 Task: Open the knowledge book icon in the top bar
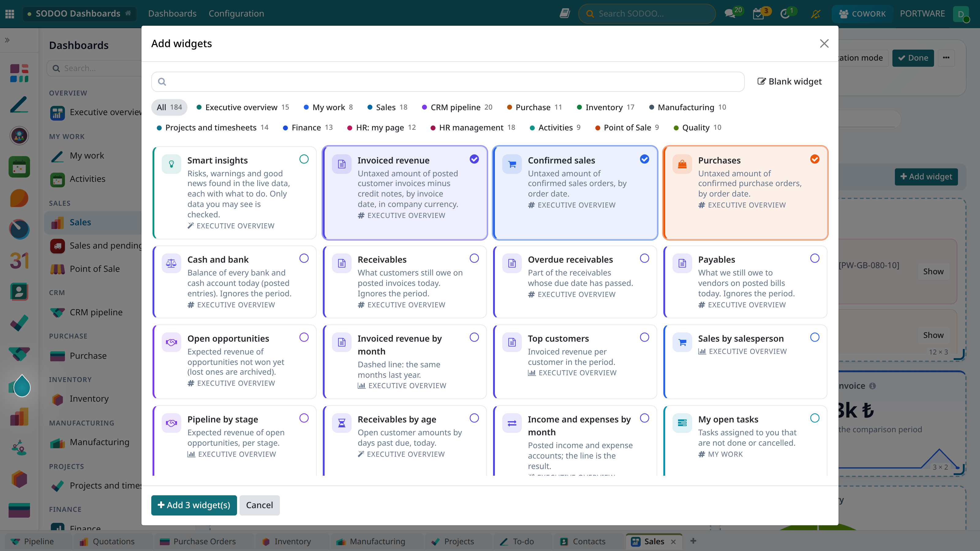[x=564, y=14]
